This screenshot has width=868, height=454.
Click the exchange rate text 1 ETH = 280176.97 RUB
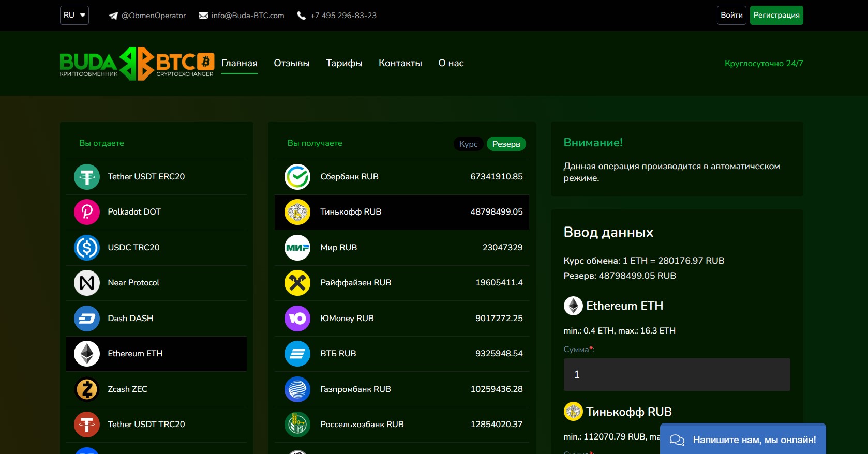(x=674, y=261)
